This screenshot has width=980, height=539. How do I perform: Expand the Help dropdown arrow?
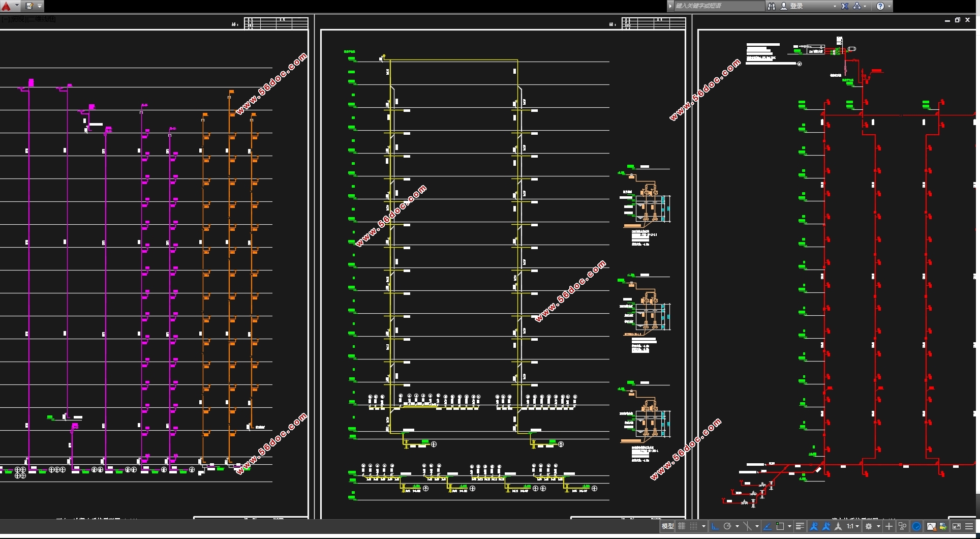pyautogui.click(x=889, y=6)
